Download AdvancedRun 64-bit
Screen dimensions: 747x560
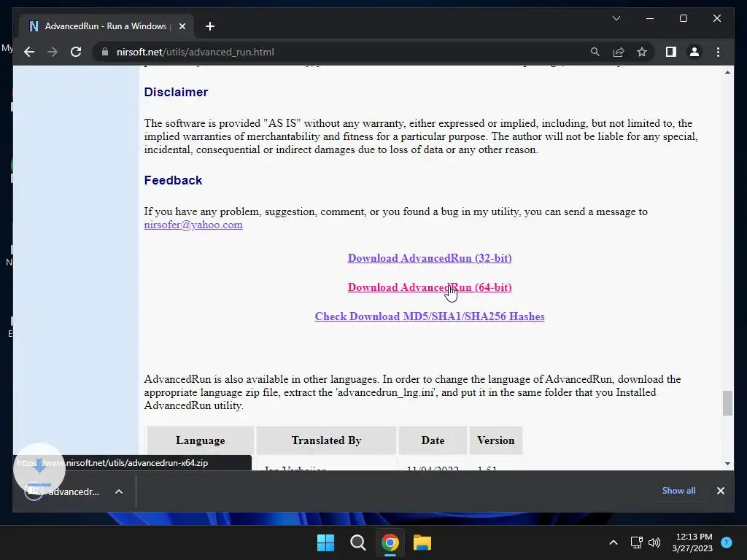click(430, 287)
